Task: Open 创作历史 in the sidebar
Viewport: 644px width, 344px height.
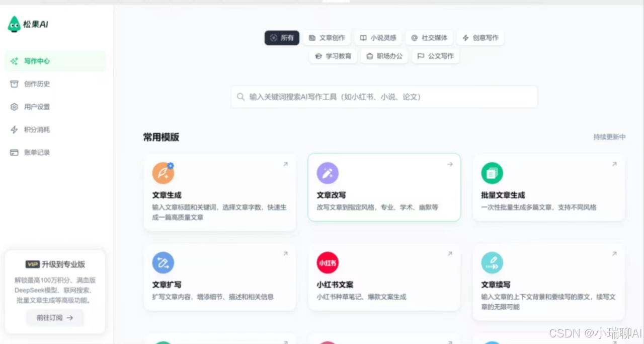Action: [x=55, y=84]
